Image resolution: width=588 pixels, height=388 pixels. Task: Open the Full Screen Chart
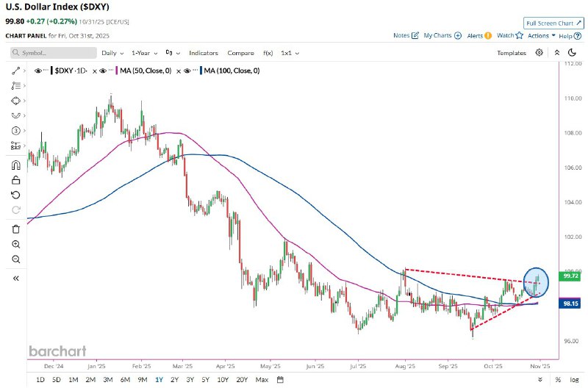coord(553,24)
